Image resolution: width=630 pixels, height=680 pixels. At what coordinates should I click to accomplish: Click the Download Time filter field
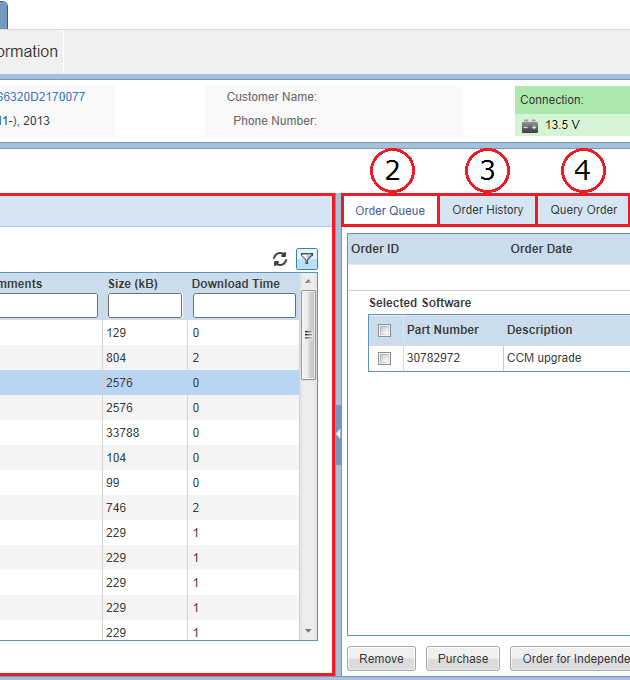tap(245, 305)
